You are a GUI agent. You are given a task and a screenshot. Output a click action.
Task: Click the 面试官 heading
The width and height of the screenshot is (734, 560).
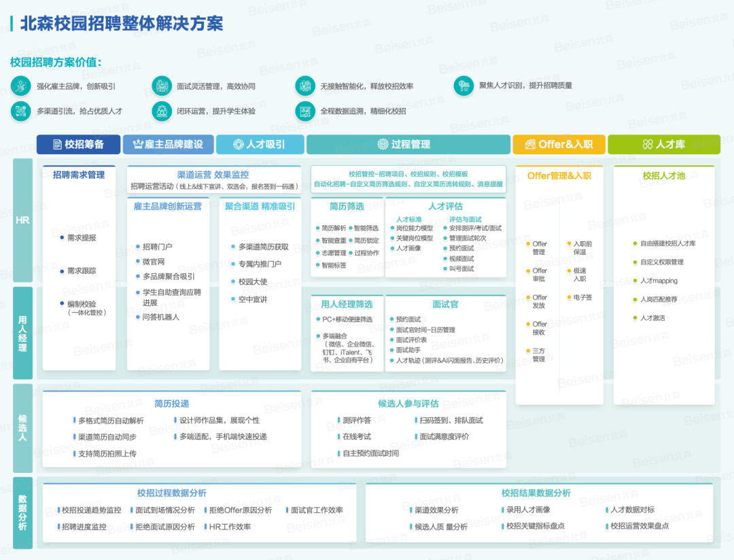click(445, 304)
